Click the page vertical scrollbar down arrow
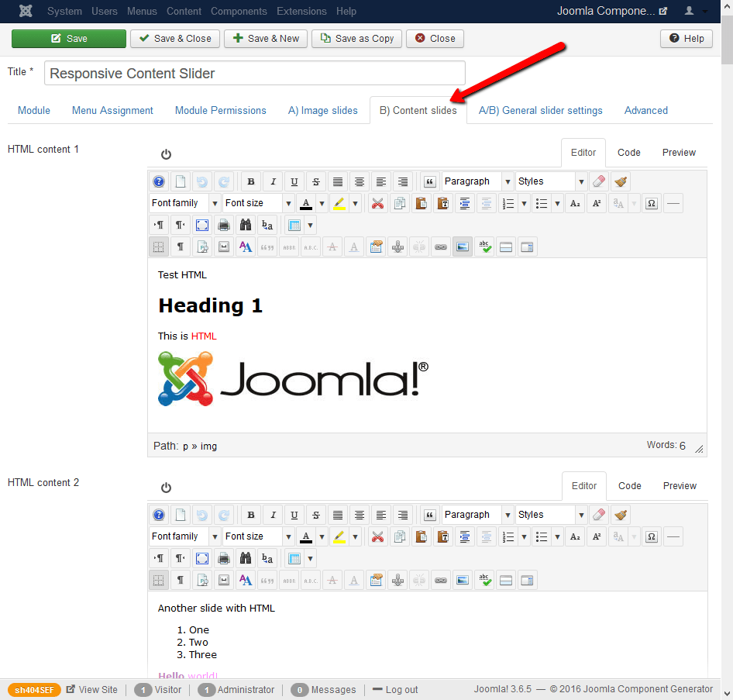This screenshot has height=700, width=733. coord(727,694)
